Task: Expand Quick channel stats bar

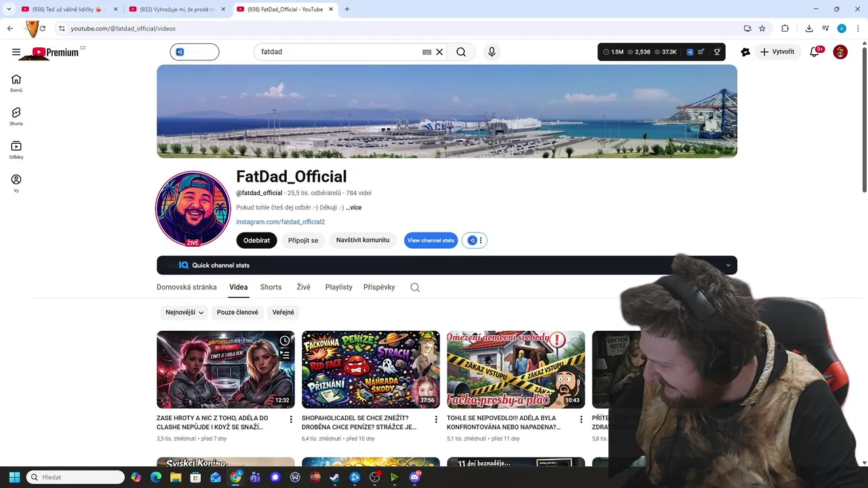Action: (447, 265)
